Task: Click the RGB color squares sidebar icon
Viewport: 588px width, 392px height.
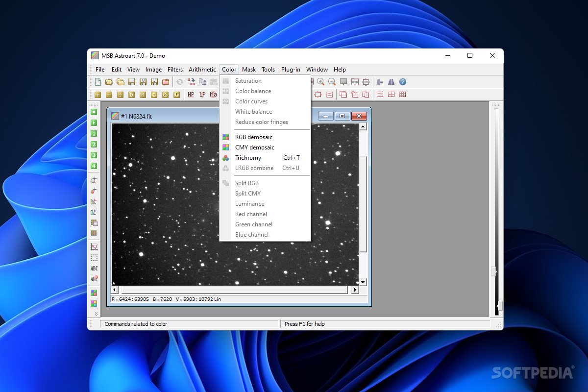Action: click(94, 293)
